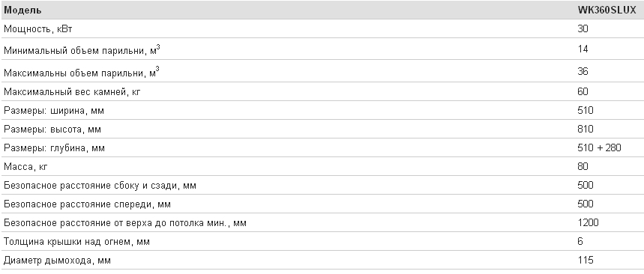Image resolution: width=644 pixels, height=274 pixels.
Task: Select ceiling distance value 1200
Action: tap(588, 223)
